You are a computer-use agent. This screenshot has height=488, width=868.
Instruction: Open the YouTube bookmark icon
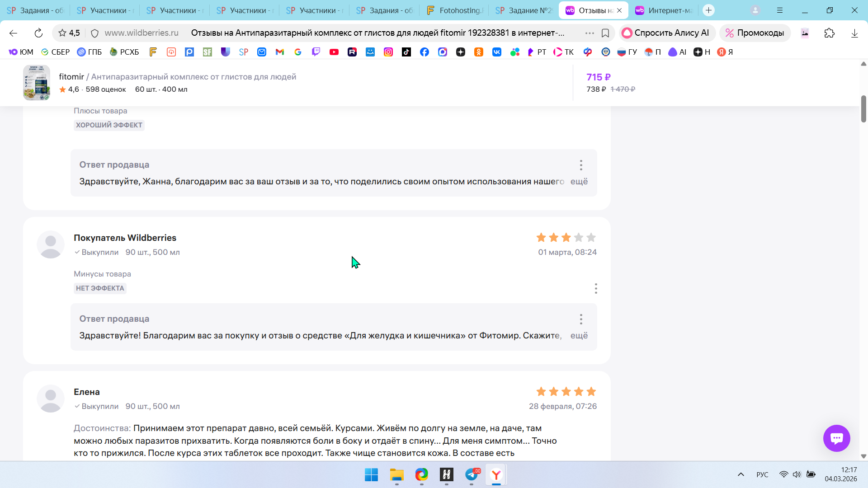pyautogui.click(x=334, y=52)
